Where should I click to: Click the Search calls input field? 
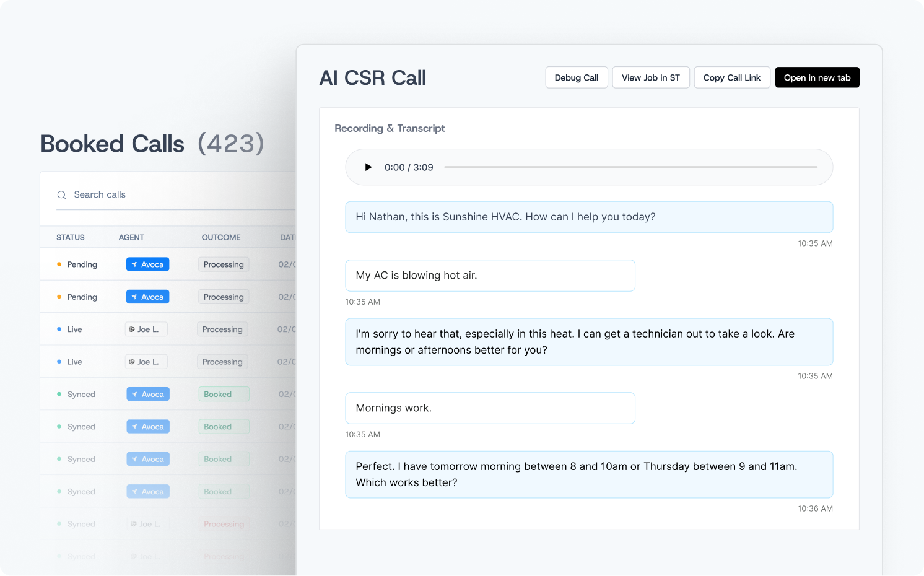pyautogui.click(x=177, y=194)
